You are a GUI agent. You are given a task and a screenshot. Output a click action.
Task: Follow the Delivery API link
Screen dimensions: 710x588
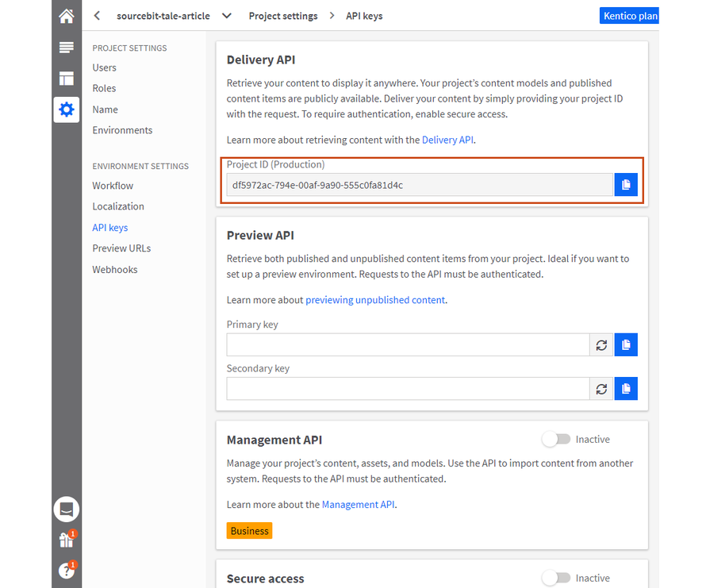click(447, 140)
